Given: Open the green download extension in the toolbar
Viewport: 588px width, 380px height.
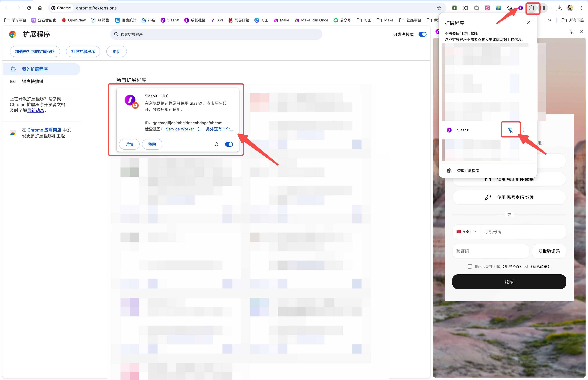Looking at the screenshot, I should [454, 8].
